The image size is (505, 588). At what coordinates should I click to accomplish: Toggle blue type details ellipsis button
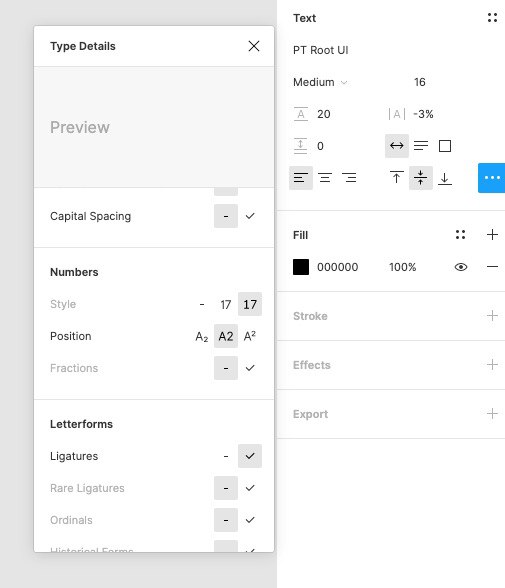tap(492, 178)
